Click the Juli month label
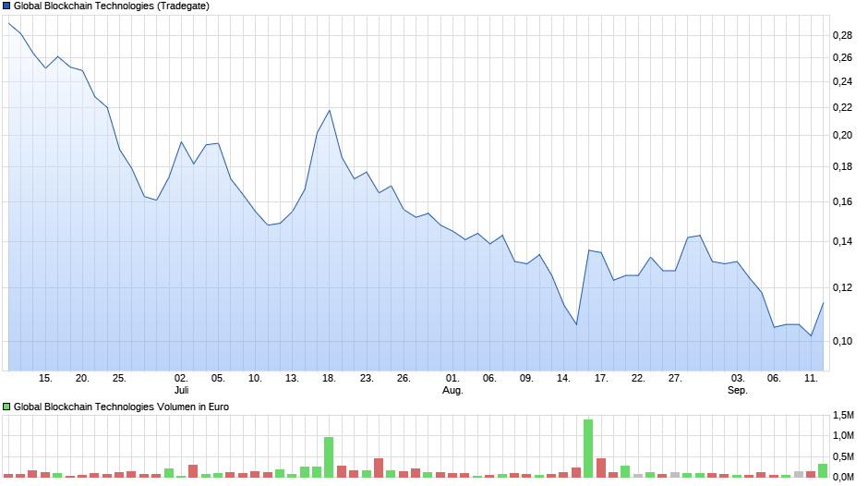 [x=182, y=390]
